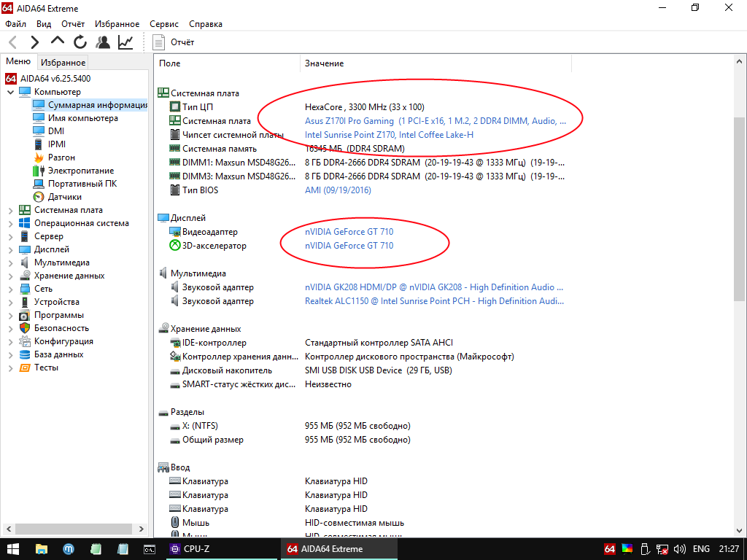Open the Realtek ALC1150 audio link
This screenshot has width=747, height=560.
tap(435, 301)
